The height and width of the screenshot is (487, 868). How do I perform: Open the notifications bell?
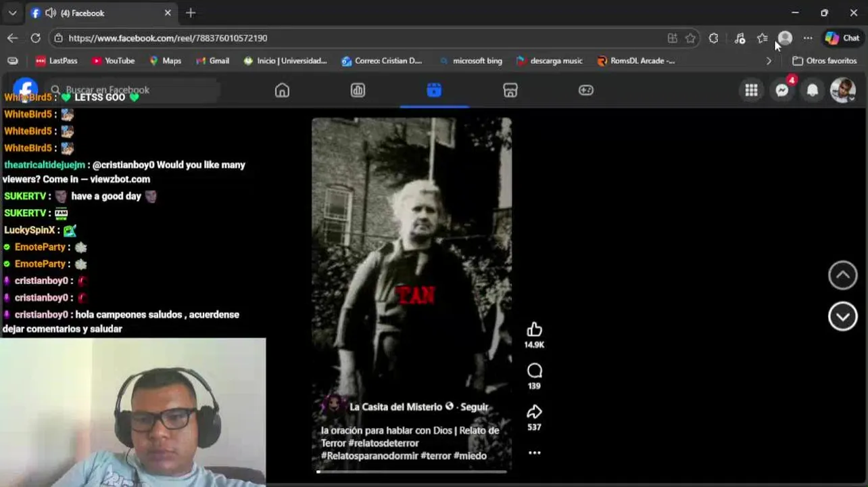pos(813,90)
